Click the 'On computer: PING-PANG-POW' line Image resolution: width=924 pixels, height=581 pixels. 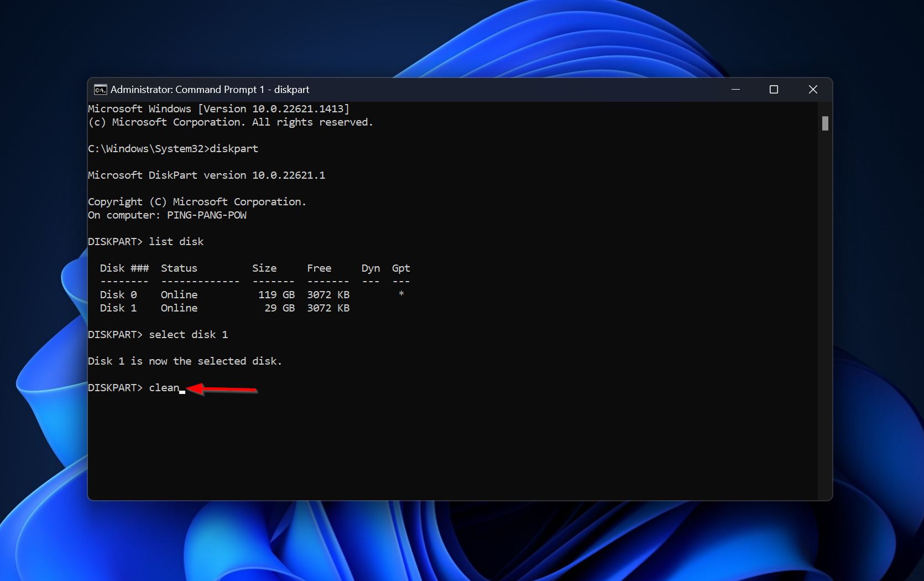167,215
